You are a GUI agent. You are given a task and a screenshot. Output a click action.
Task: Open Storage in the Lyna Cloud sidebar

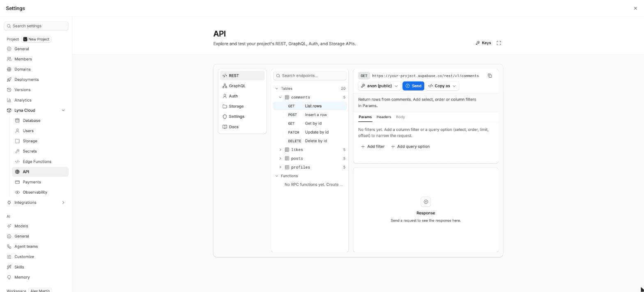point(40,141)
